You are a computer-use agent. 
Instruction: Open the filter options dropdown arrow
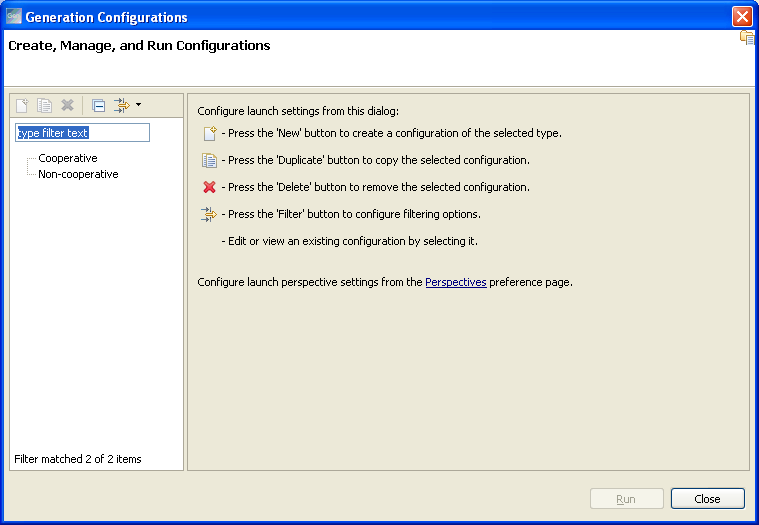pyautogui.click(x=138, y=105)
